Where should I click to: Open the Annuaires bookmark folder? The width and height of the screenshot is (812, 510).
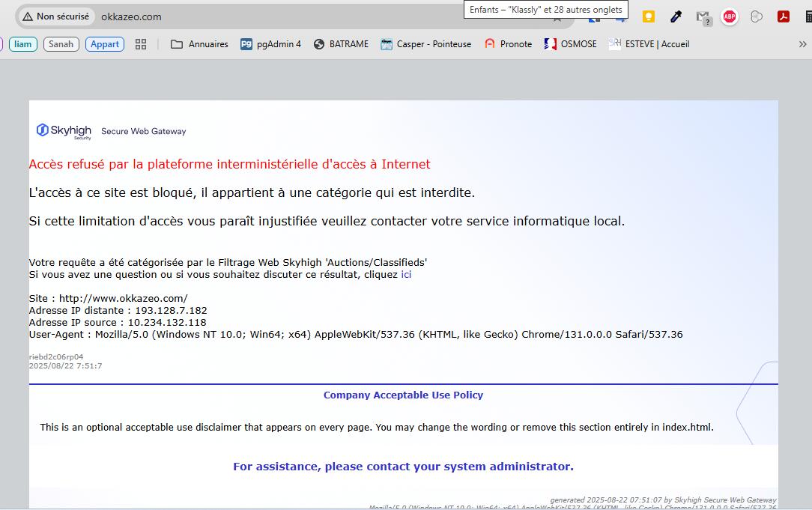point(199,44)
